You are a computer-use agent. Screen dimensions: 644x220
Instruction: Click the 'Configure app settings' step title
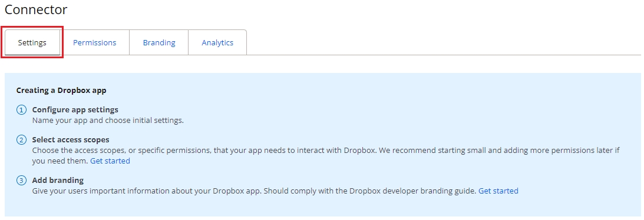(x=75, y=110)
